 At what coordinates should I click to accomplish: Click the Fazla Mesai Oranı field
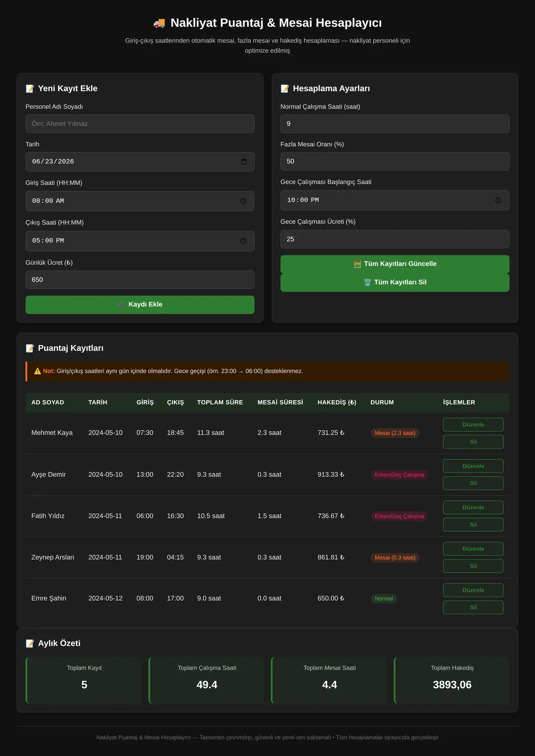click(395, 161)
